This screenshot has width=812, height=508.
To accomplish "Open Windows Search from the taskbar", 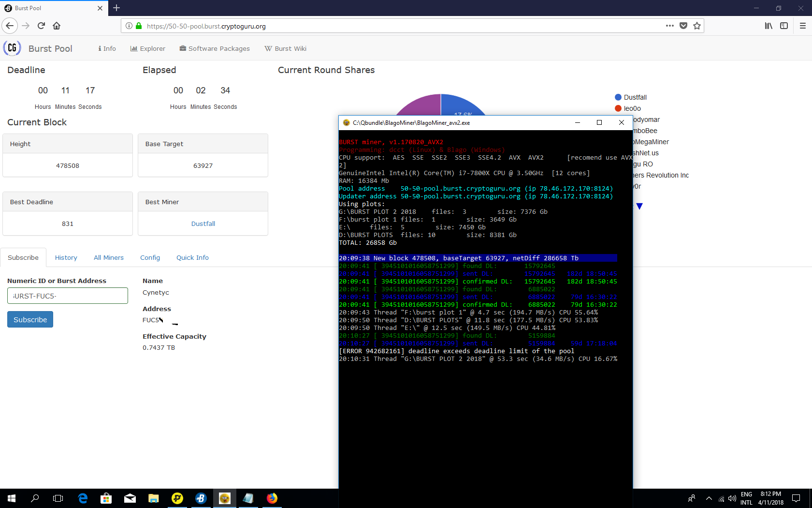I will [x=35, y=498].
